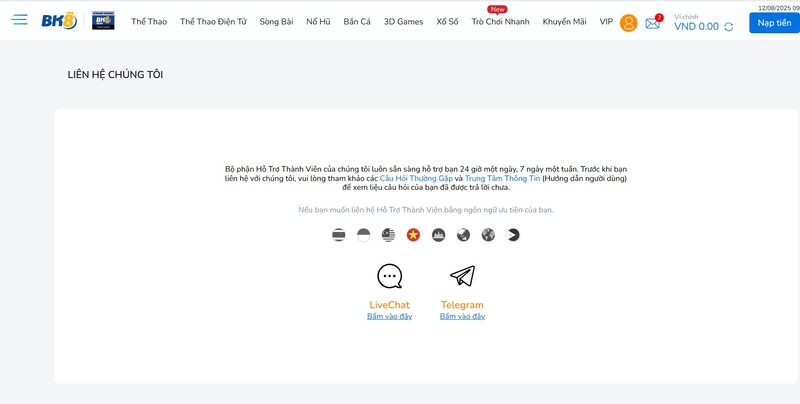Open the hamburger side menu
Viewport: 800px width, 404px height.
pos(20,20)
